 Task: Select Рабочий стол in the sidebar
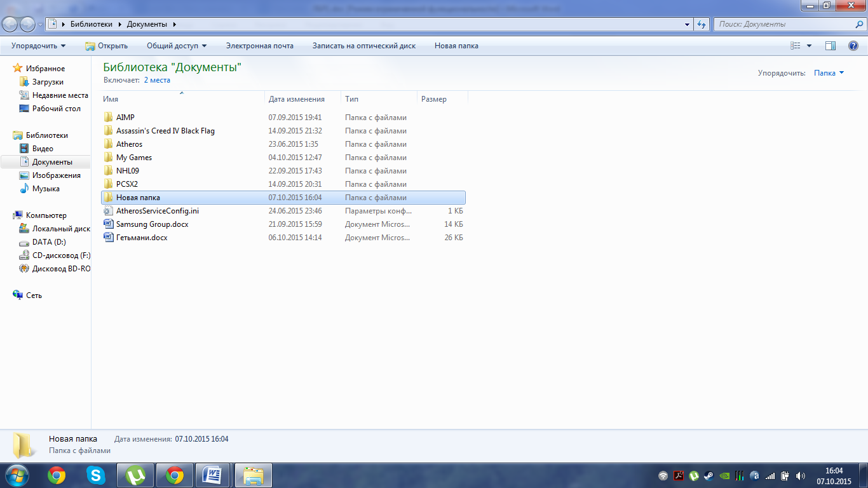coord(57,109)
